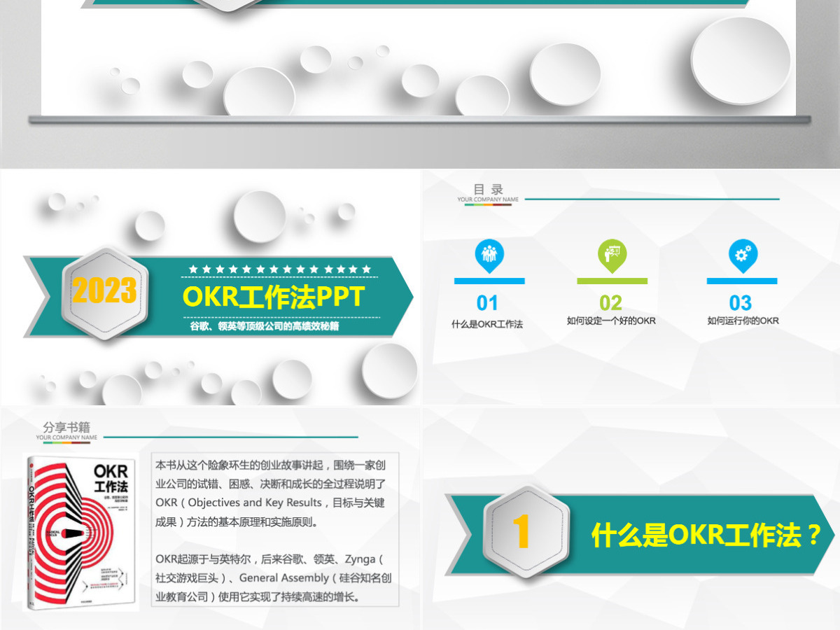Screen dimensions: 840x630
Task: Click YOUR COMPANY NAME under 分享书籍
Action: pyautogui.click(x=66, y=437)
